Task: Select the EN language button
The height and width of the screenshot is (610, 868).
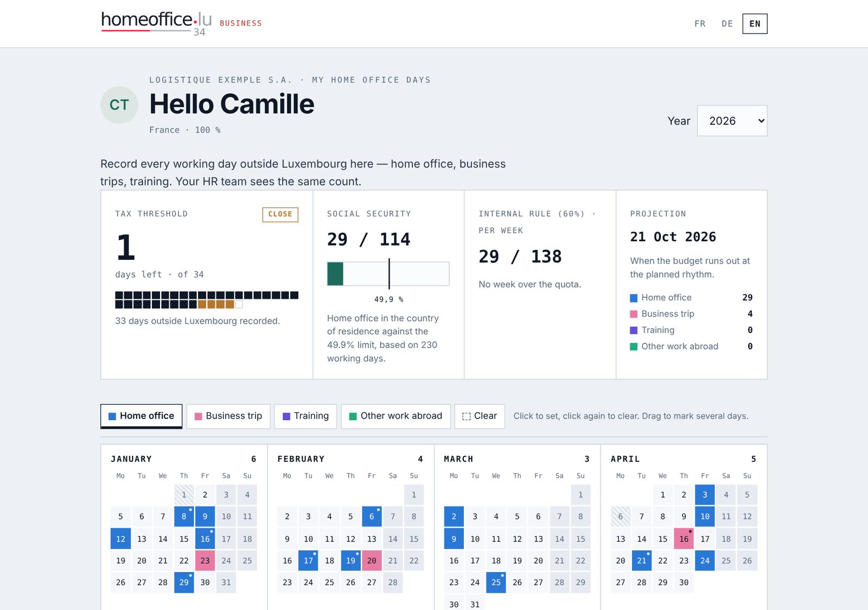Action: [x=755, y=24]
